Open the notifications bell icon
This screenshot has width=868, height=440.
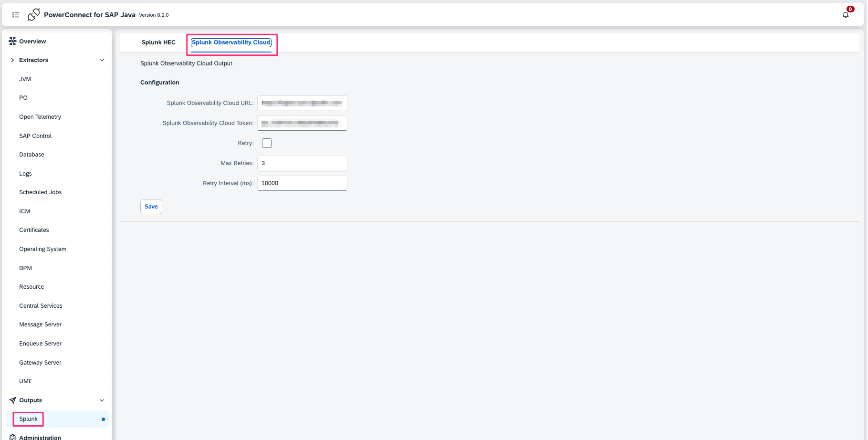tap(845, 15)
